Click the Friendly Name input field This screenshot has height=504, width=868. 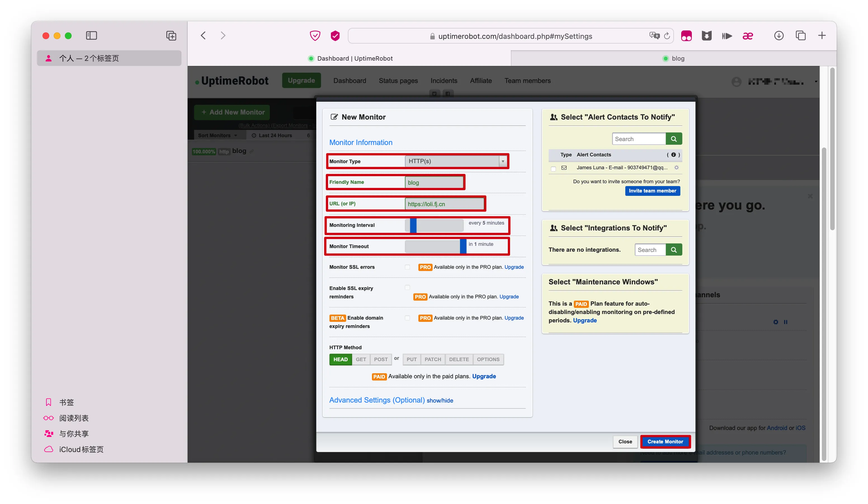pyautogui.click(x=434, y=182)
